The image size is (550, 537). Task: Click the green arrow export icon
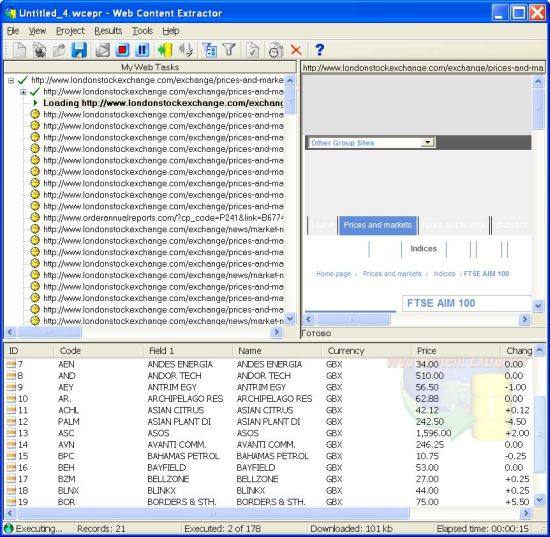tap(165, 50)
